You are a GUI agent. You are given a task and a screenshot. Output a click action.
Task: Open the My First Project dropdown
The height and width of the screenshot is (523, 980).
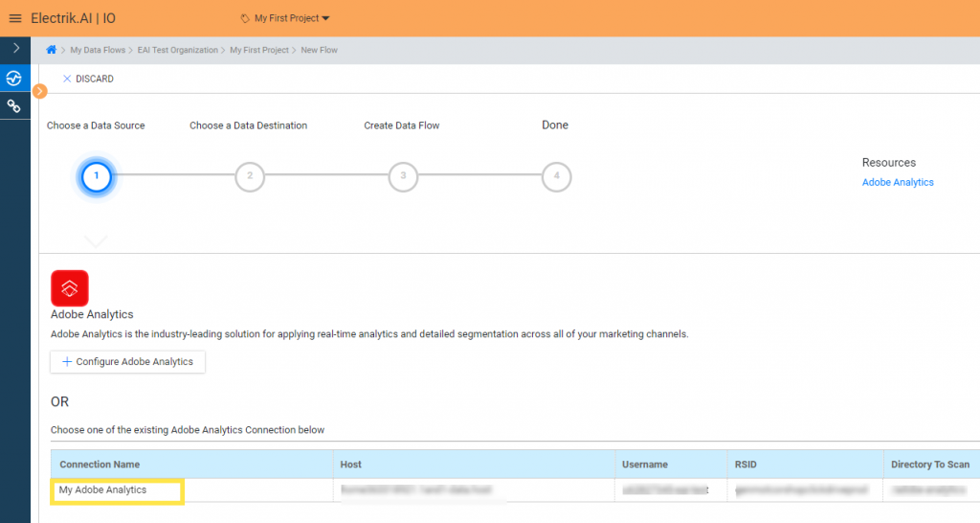(291, 18)
